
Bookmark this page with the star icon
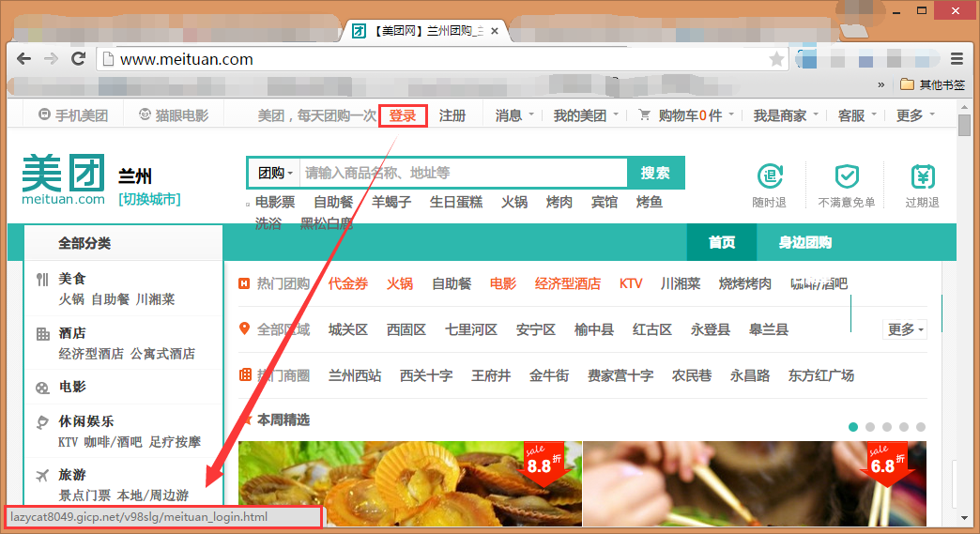776,59
